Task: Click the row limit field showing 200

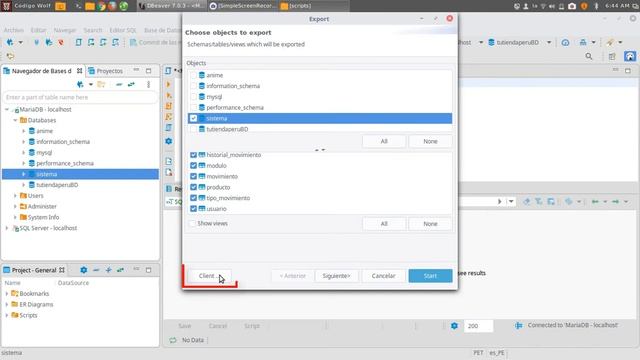Action: pos(478,326)
